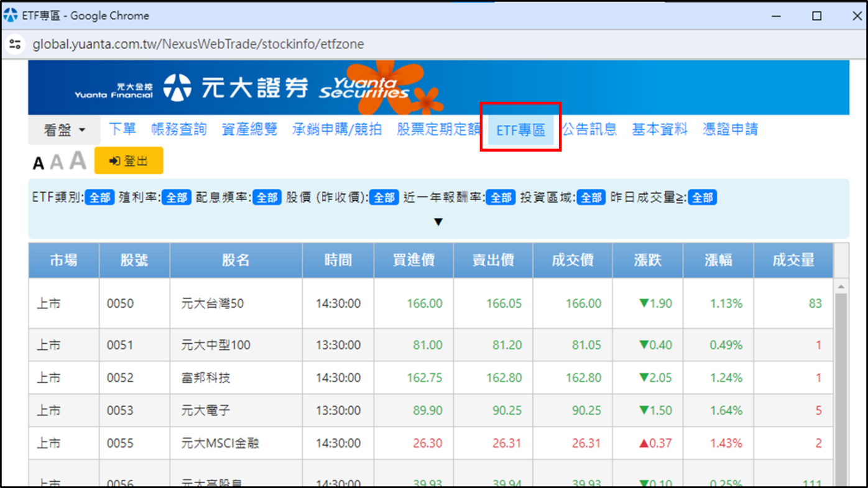Click the 全部 filter for 投資區域
Screen dimensions: 868x488
click(591, 198)
